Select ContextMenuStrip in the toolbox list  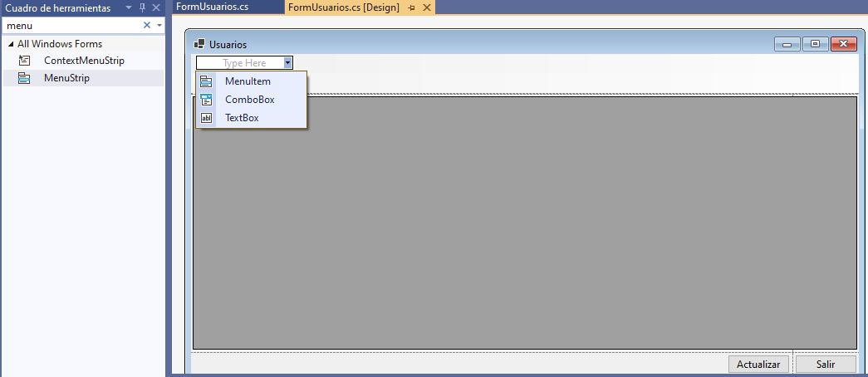[x=83, y=61]
